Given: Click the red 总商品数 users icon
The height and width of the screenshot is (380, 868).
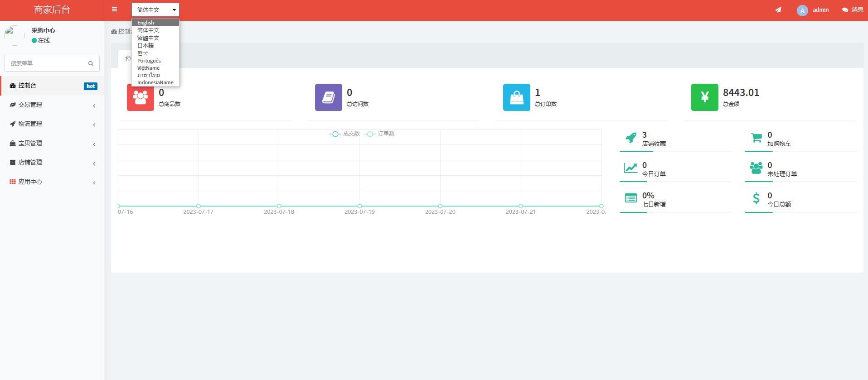Looking at the screenshot, I should (x=140, y=97).
